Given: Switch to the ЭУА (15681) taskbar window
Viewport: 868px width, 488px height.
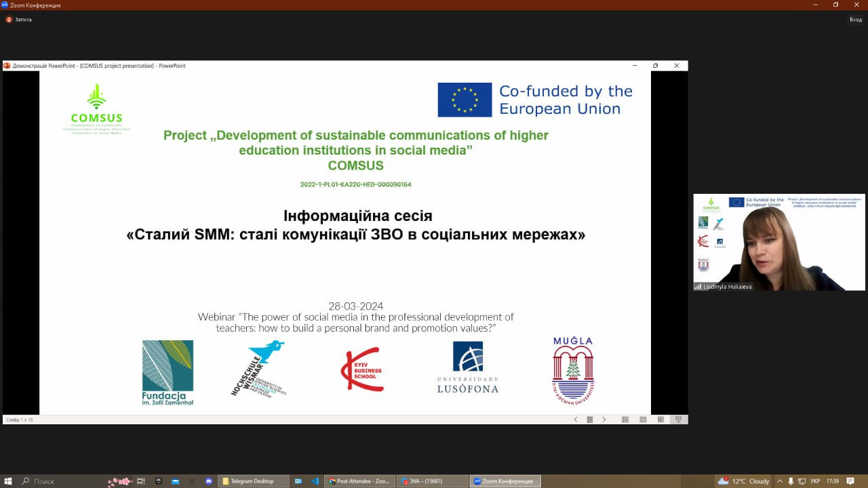Looking at the screenshot, I should tap(431, 481).
